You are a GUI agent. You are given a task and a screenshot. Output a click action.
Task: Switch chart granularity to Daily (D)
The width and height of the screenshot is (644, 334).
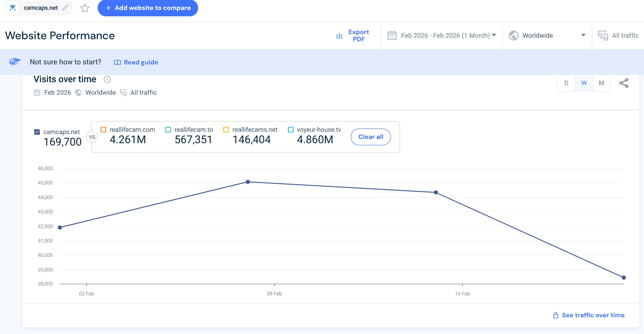point(566,83)
